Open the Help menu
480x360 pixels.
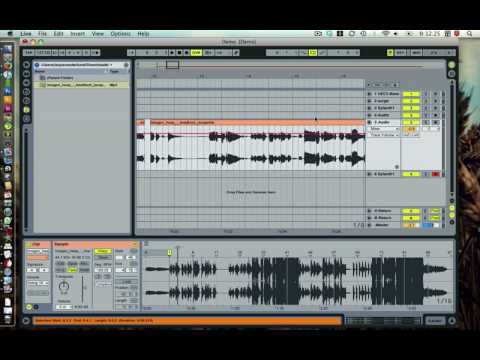143,34
